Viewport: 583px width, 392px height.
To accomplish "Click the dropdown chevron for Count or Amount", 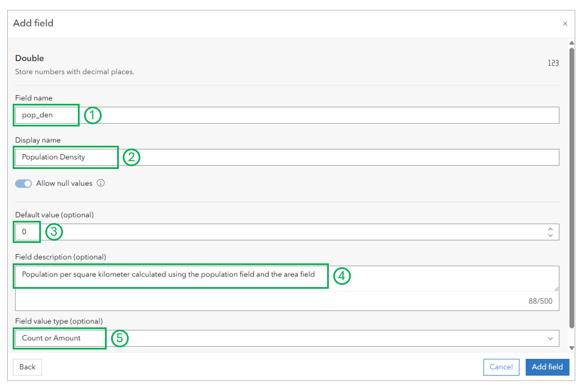I will click(x=550, y=338).
